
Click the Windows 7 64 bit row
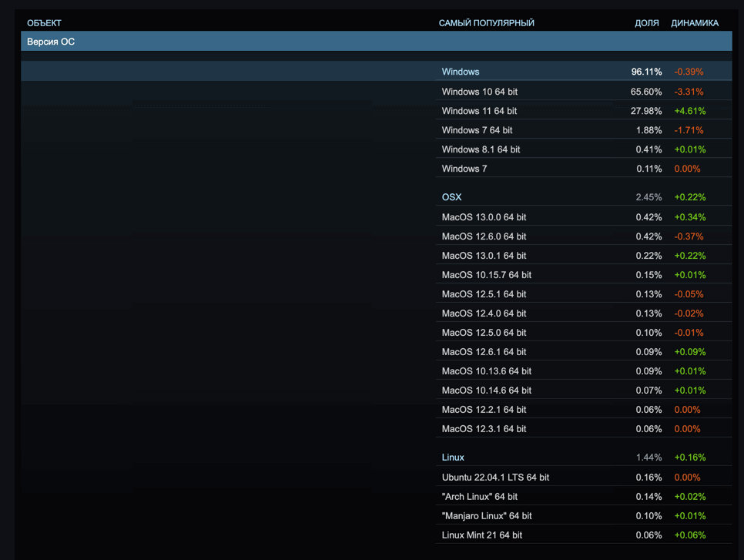(x=584, y=130)
